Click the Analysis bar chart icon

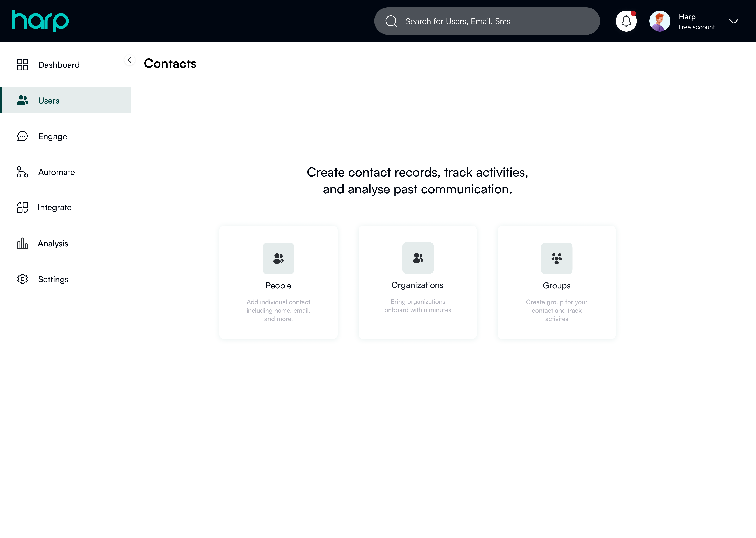pyautogui.click(x=23, y=243)
